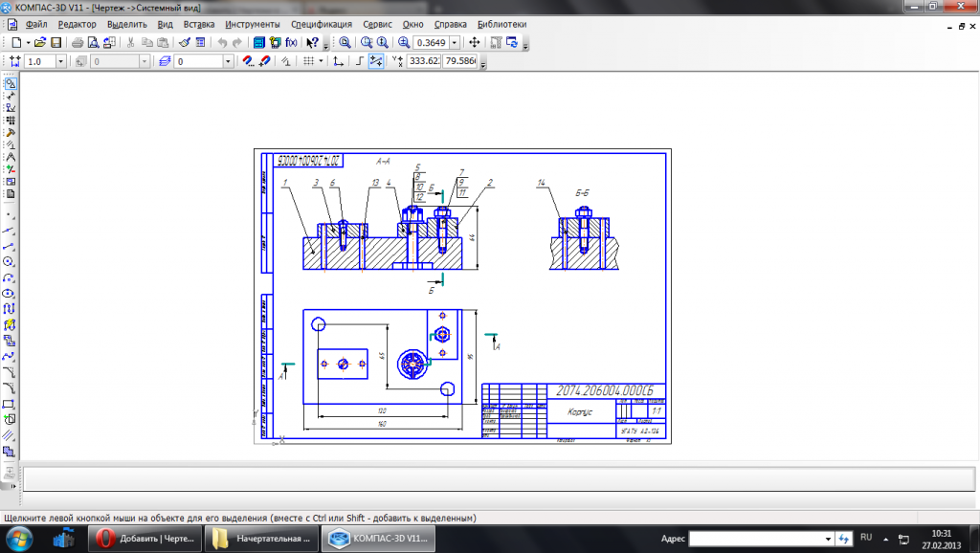
Task: Create a new document
Action: click(x=16, y=42)
